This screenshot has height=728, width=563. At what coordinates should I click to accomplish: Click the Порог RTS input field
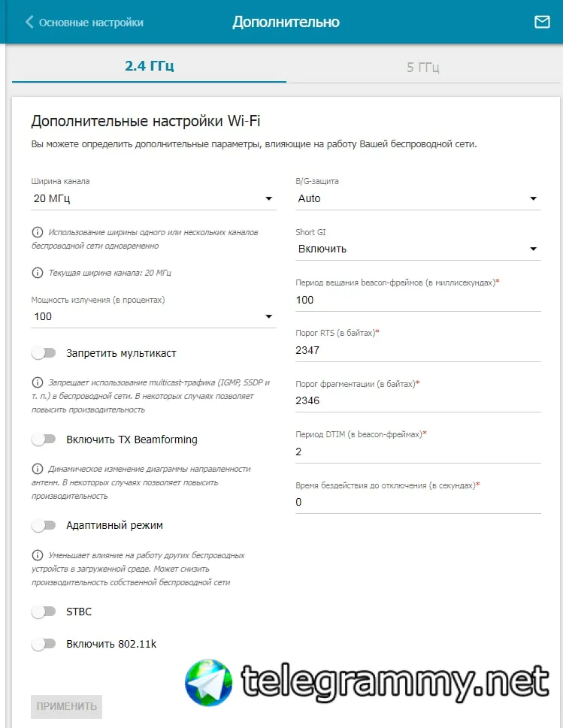pyautogui.click(x=418, y=350)
